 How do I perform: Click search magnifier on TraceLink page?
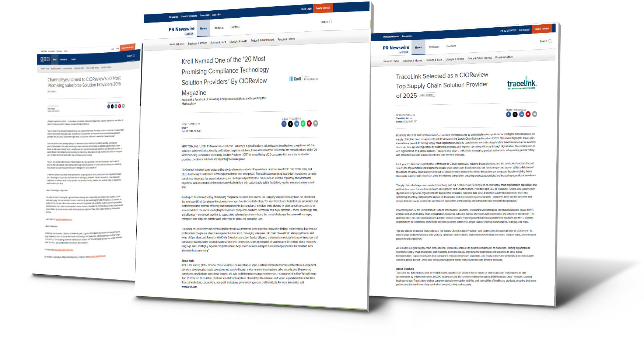(550, 41)
